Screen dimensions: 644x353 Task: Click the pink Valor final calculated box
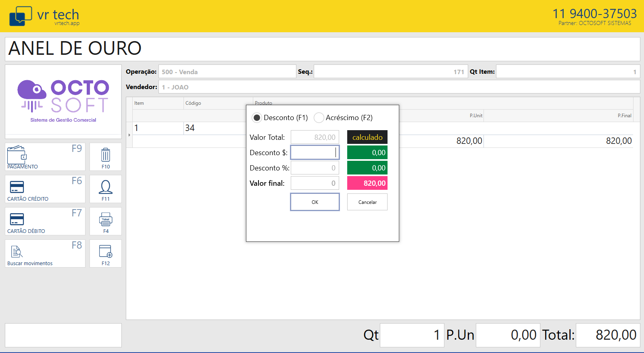click(x=367, y=183)
